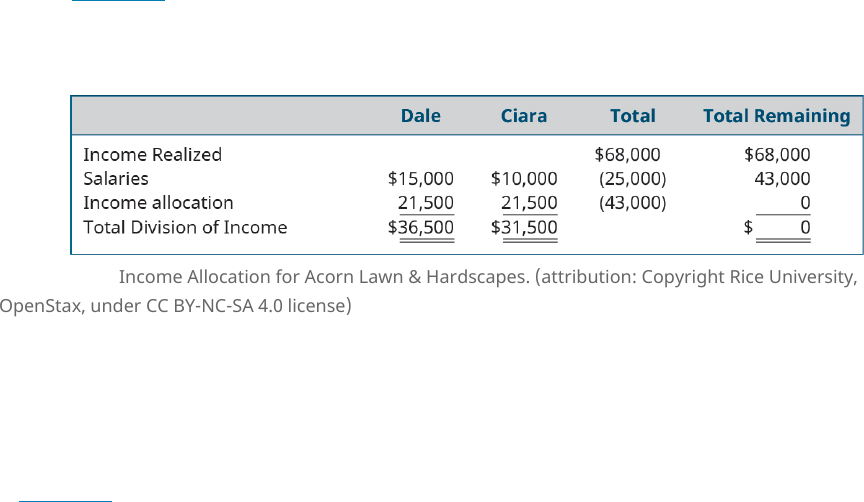Select the 43,000 remaining value
The width and height of the screenshot is (864, 502).
click(x=782, y=179)
